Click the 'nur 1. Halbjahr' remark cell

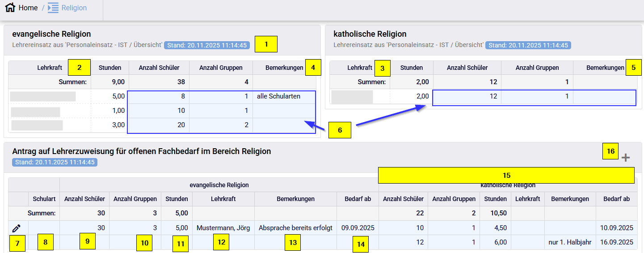coord(570,242)
